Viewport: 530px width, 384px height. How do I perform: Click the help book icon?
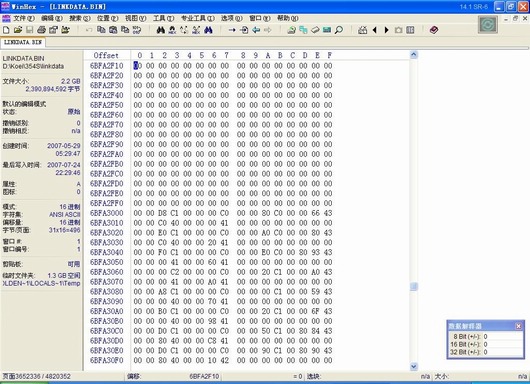(434, 30)
